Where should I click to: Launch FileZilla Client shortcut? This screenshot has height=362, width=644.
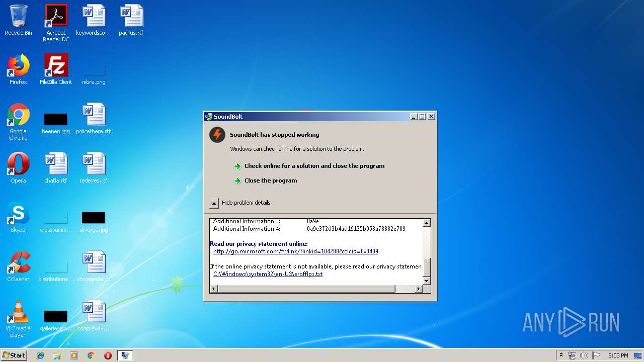coord(56,69)
